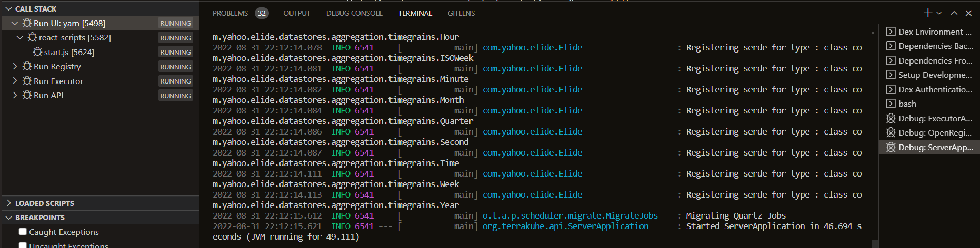Enable Caught Exceptions breakpoint checkbox
The height and width of the screenshot is (248, 980).
(x=23, y=232)
